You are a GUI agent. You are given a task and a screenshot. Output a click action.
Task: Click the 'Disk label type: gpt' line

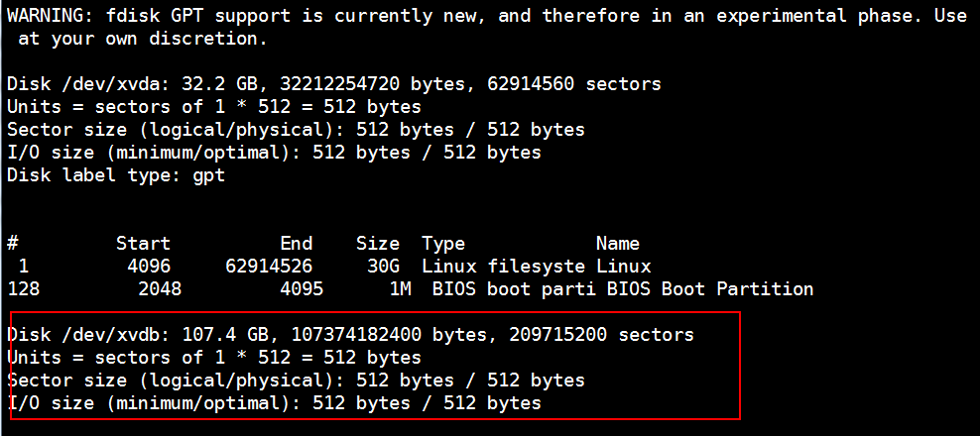click(x=116, y=175)
